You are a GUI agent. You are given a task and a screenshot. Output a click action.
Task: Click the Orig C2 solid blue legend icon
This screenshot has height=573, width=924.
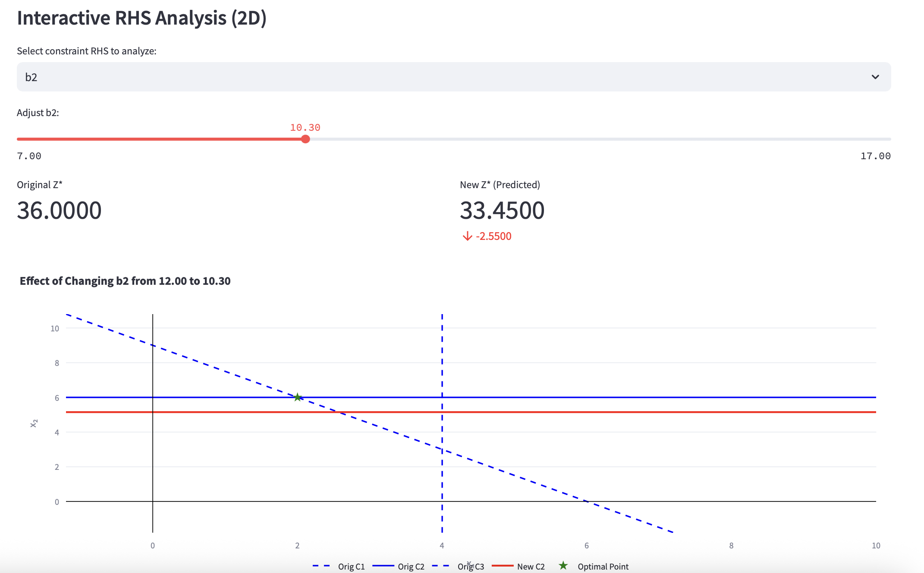coord(384,566)
